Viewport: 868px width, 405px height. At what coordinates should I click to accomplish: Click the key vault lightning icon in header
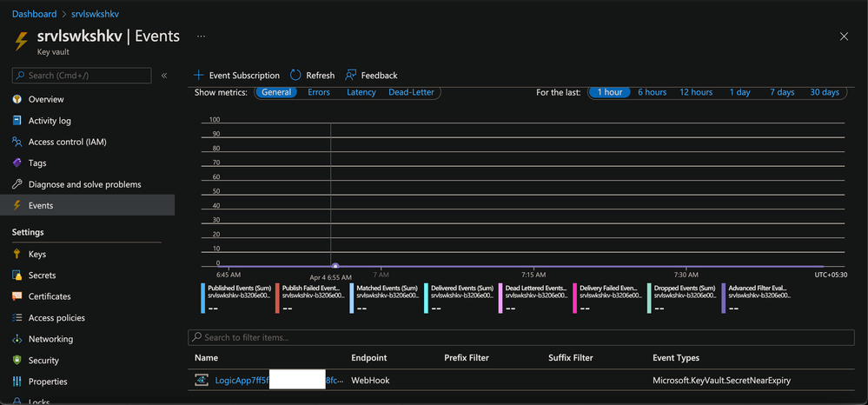pyautogui.click(x=21, y=42)
